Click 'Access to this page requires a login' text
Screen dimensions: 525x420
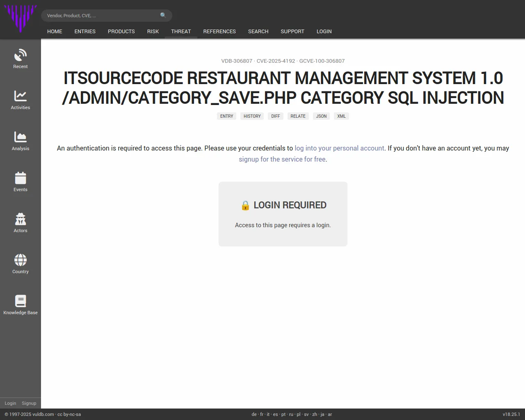pyautogui.click(x=283, y=225)
